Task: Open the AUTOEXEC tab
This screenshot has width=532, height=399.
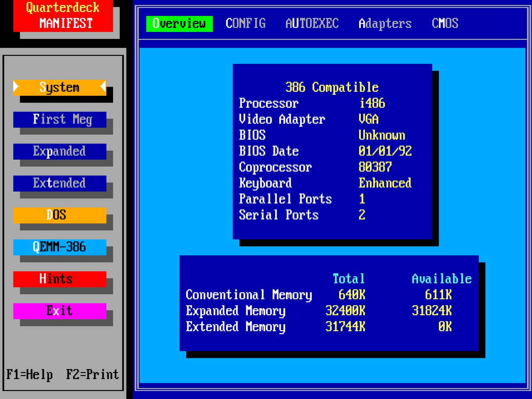Action: (x=312, y=23)
